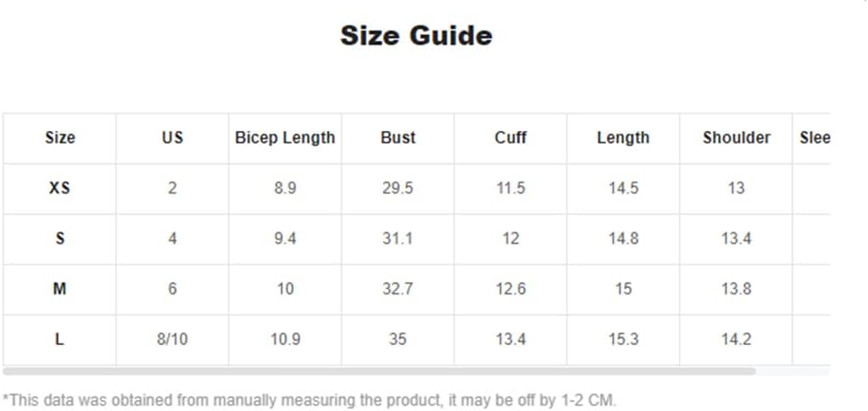Click the 13.4 shoulder value cell
The width and height of the screenshot is (868, 411).
click(736, 238)
